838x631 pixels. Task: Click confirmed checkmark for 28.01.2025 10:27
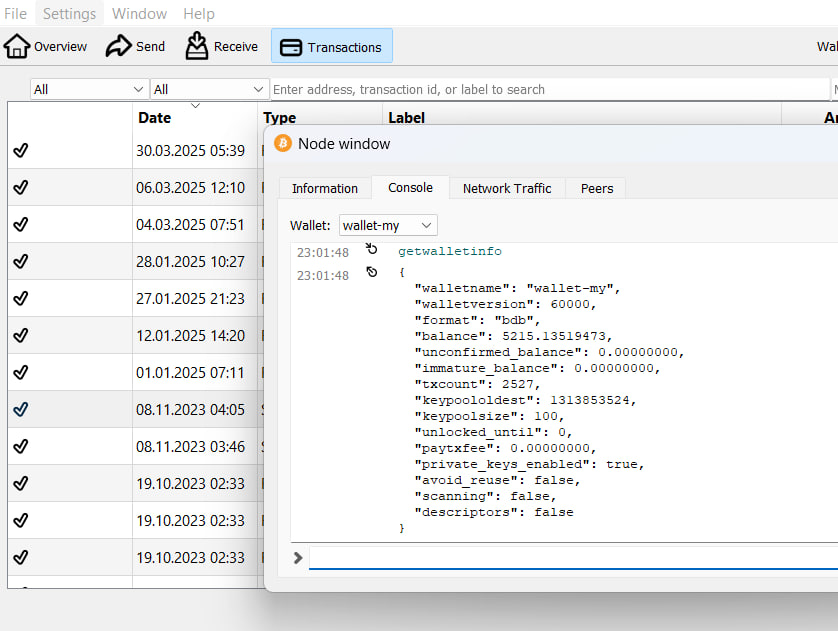(21, 261)
